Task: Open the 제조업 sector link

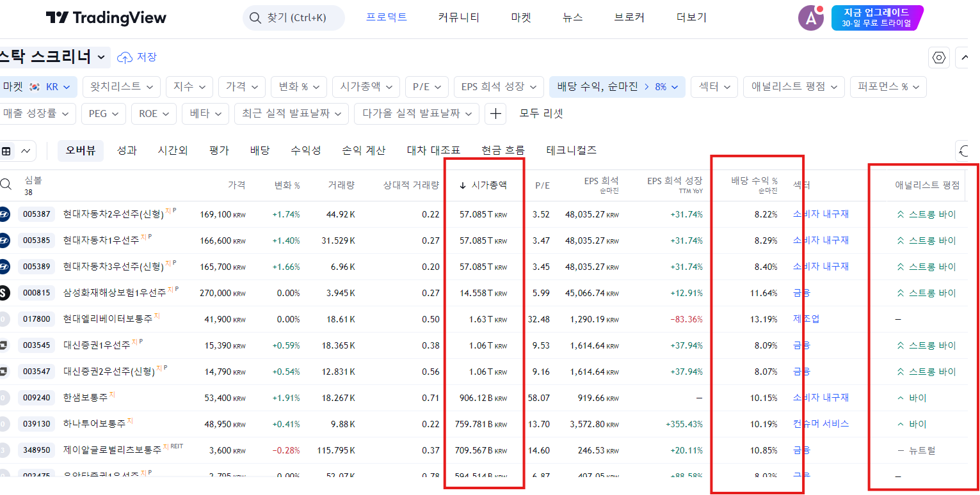Action: pos(806,319)
